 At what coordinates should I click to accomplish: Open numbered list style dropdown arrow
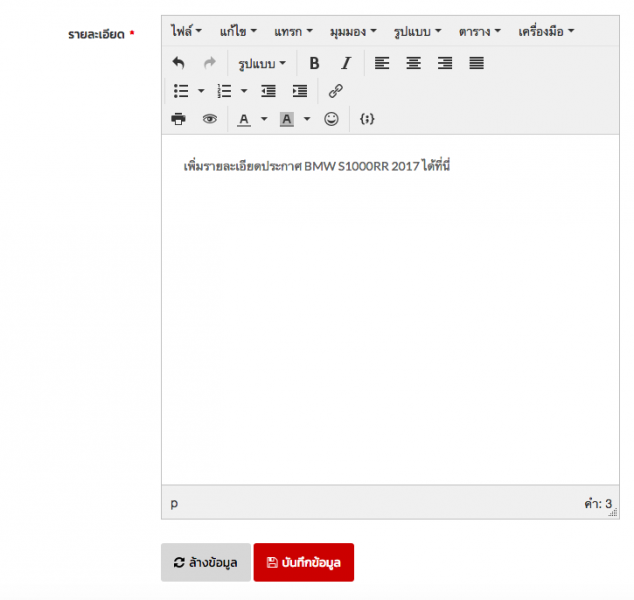tap(244, 91)
